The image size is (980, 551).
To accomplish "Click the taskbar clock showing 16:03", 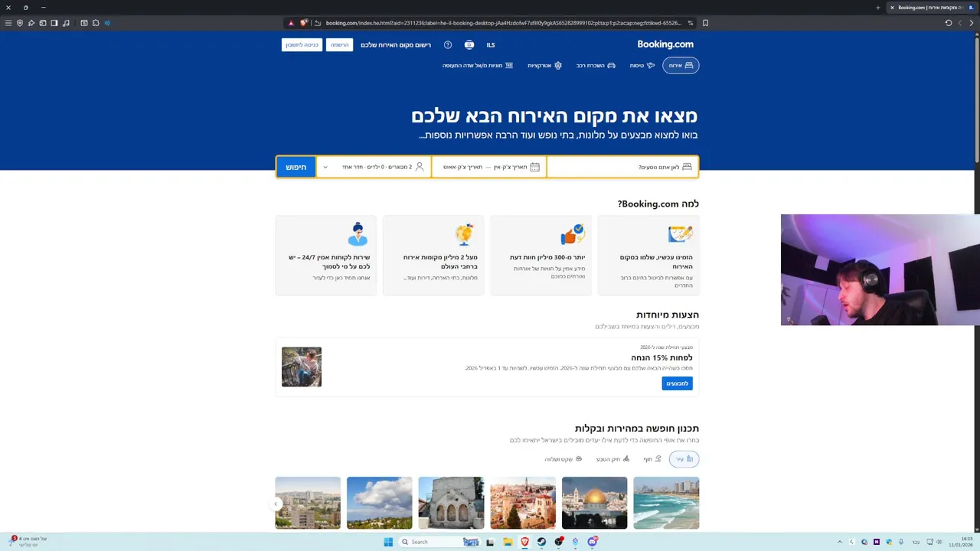I will click(961, 542).
